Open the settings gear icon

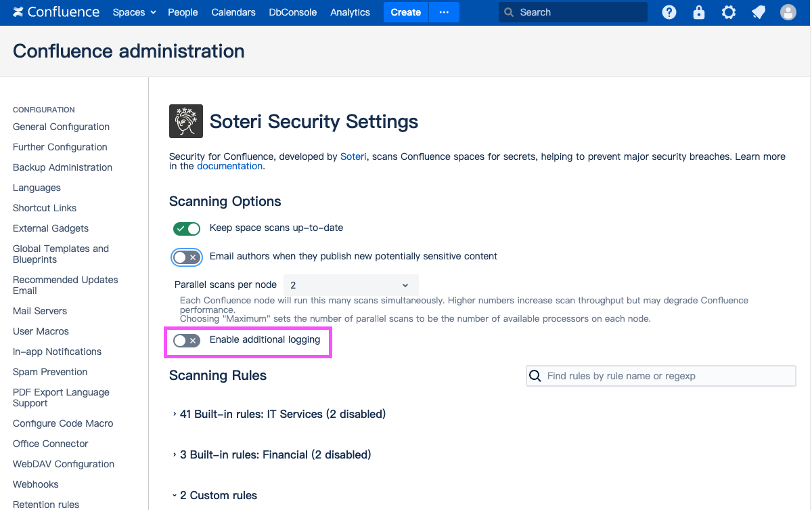pos(729,12)
